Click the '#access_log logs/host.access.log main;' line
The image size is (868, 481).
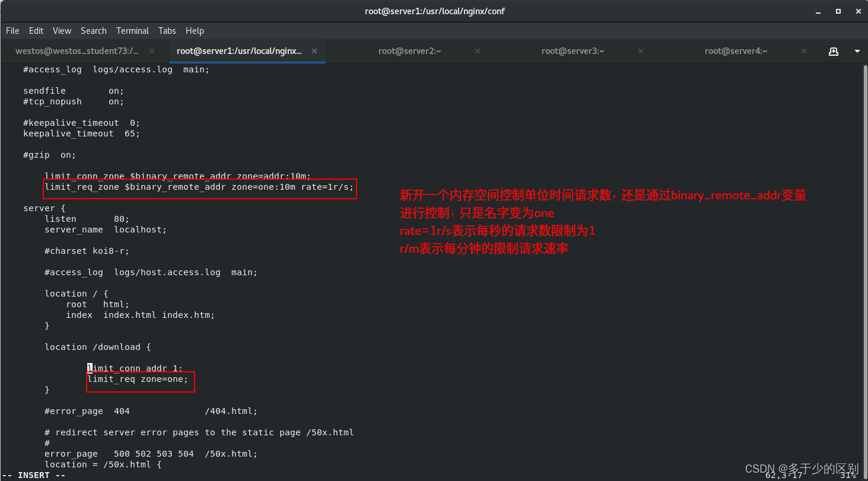click(x=151, y=272)
